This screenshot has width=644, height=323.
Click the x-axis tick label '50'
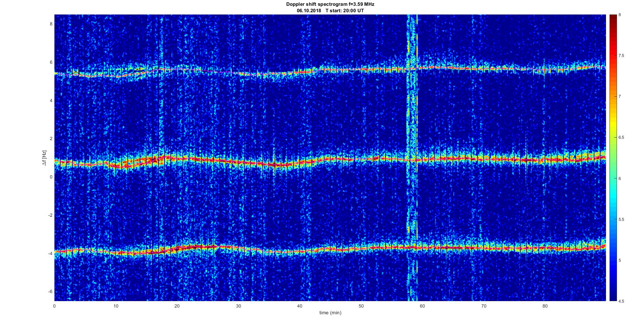click(361, 306)
